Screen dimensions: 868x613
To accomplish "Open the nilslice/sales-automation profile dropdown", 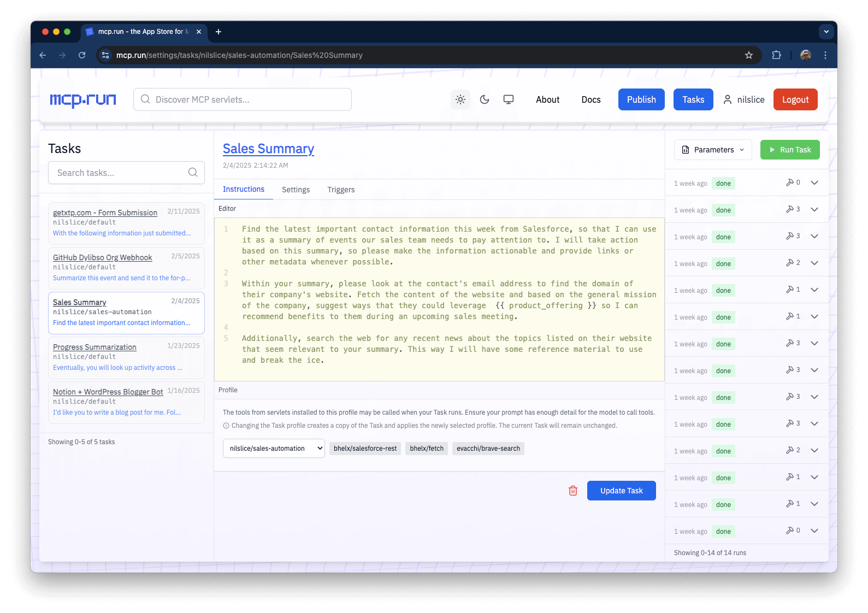I will (274, 449).
